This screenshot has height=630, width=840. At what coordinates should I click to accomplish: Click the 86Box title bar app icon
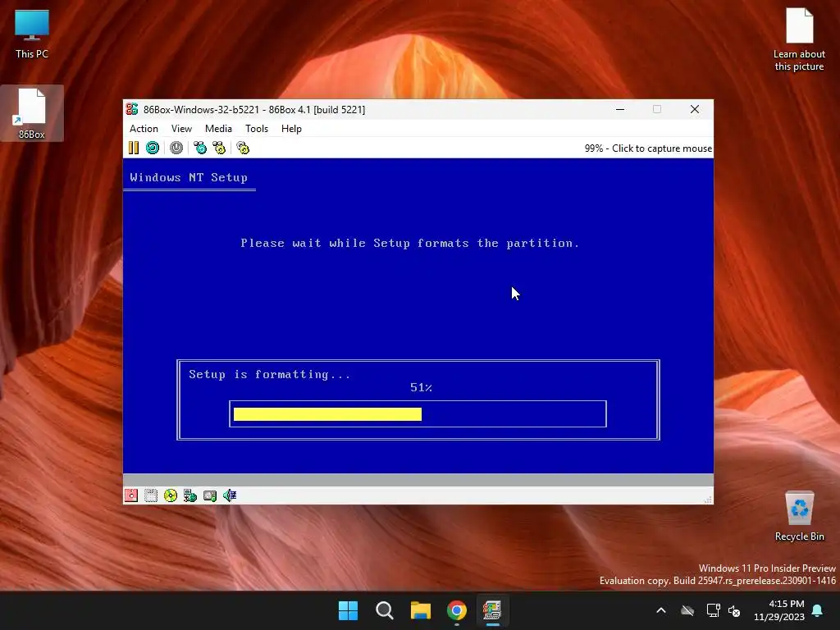click(132, 109)
